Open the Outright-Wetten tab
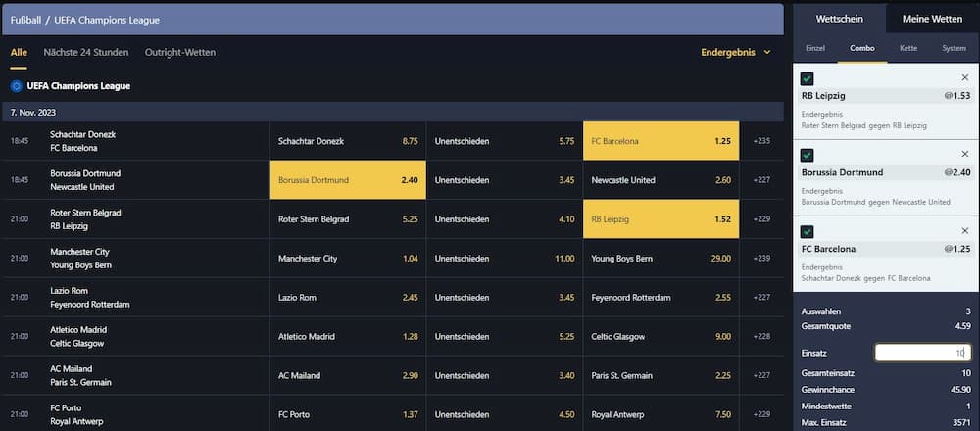This screenshot has height=431, width=980. tap(179, 52)
